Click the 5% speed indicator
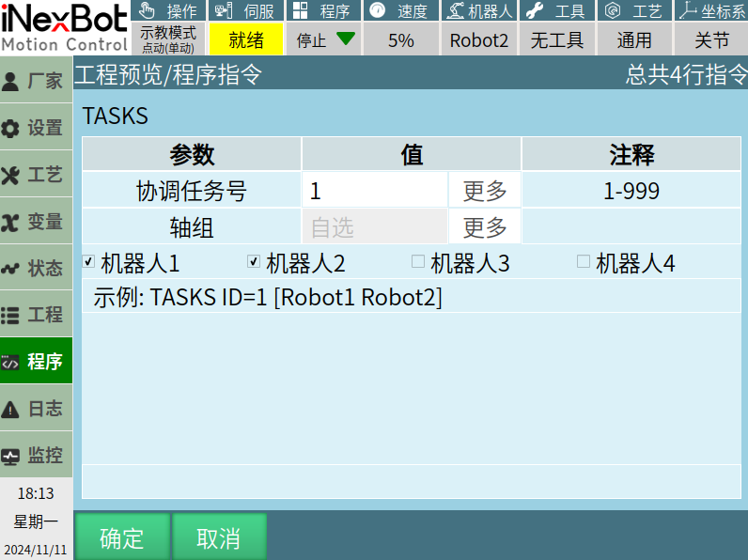Screen dimensions: 748x560 400,40
